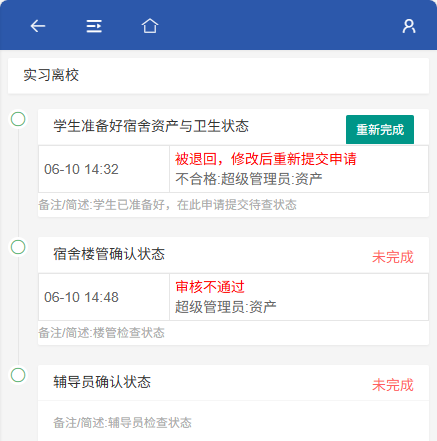This screenshot has height=441, width=437.
Task: Click the 宿舍楼管确认状态 step title
Action: [109, 254]
